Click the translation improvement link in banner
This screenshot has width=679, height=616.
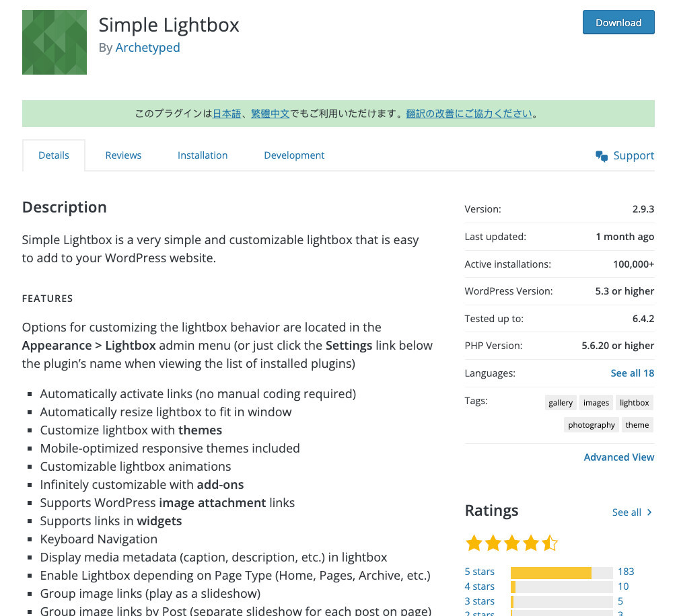pyautogui.click(x=469, y=114)
